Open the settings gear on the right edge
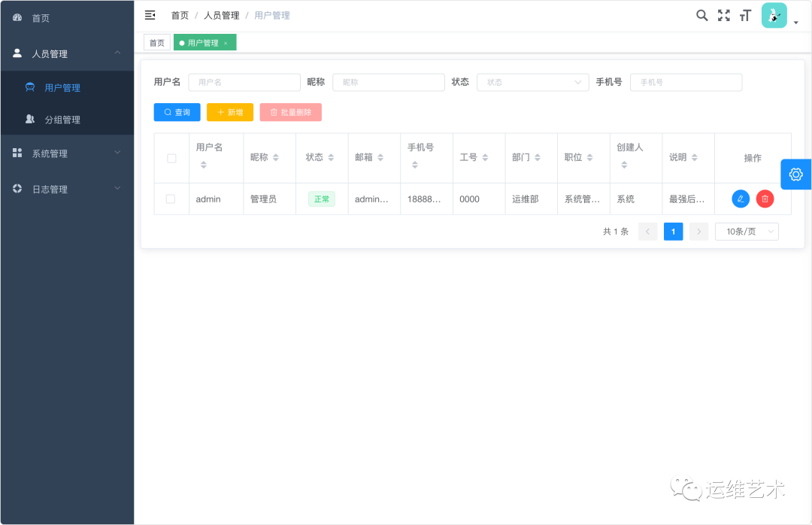This screenshot has width=812, height=525. (x=795, y=174)
